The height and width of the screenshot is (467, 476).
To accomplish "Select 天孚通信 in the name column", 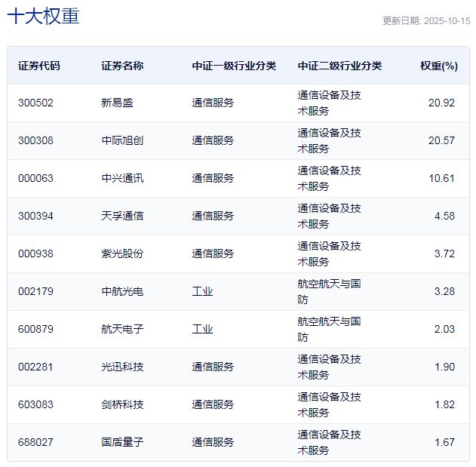I will pos(122,216).
